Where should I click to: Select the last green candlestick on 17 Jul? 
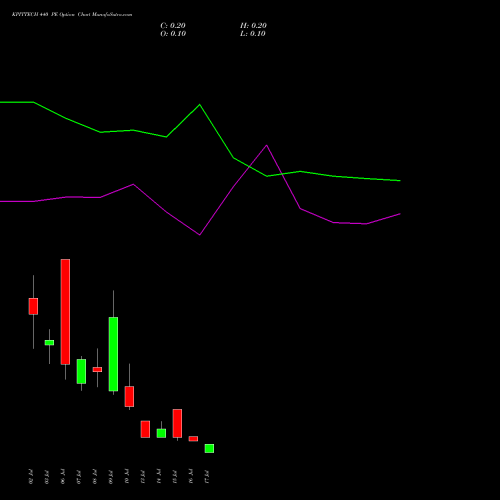click(x=209, y=448)
